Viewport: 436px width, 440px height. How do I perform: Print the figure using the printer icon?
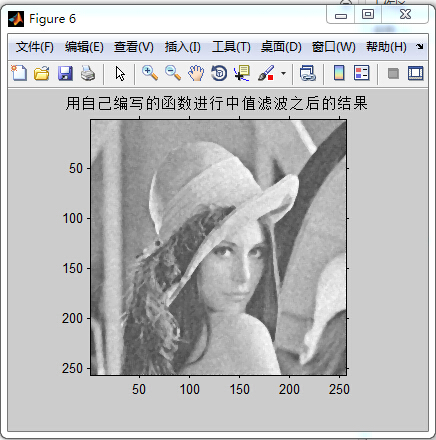pyautogui.click(x=88, y=73)
